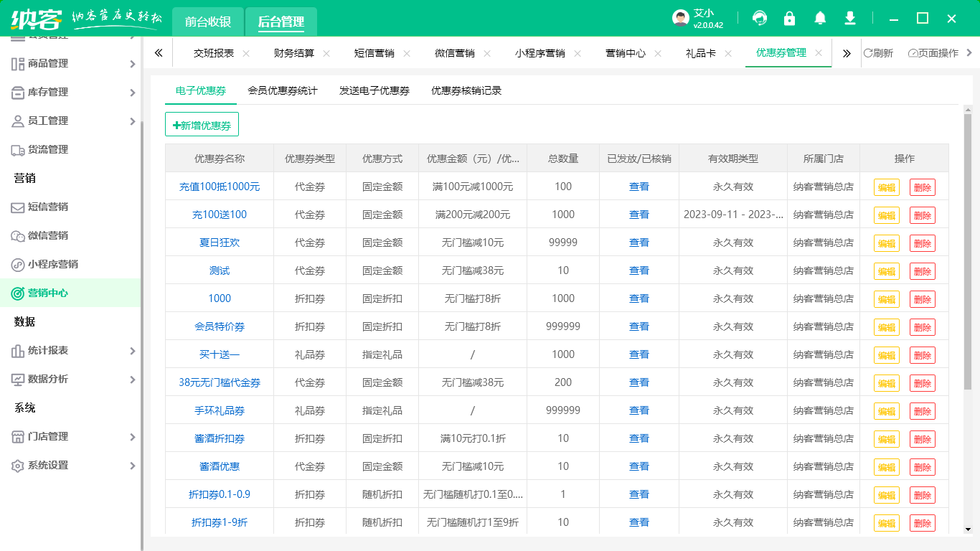The width and height of the screenshot is (980, 551).
Task: Click 999999 quantity in 会员特价券 row
Action: click(x=563, y=326)
